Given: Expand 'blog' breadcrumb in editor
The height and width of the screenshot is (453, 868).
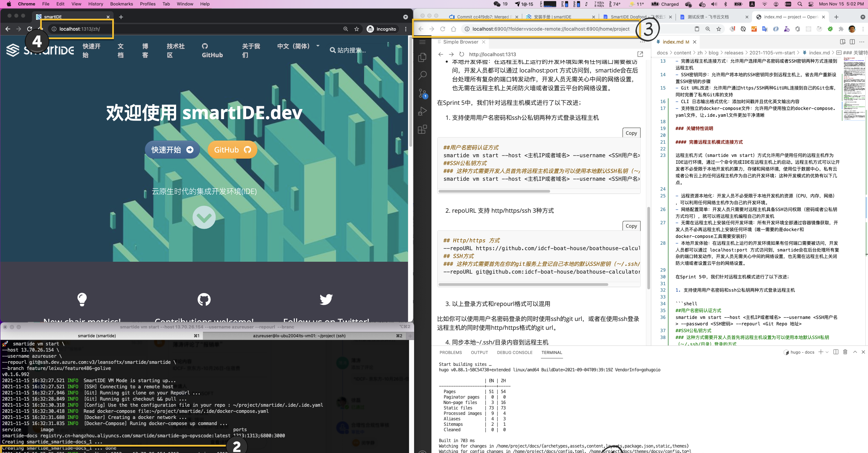Looking at the screenshot, I should [713, 53].
